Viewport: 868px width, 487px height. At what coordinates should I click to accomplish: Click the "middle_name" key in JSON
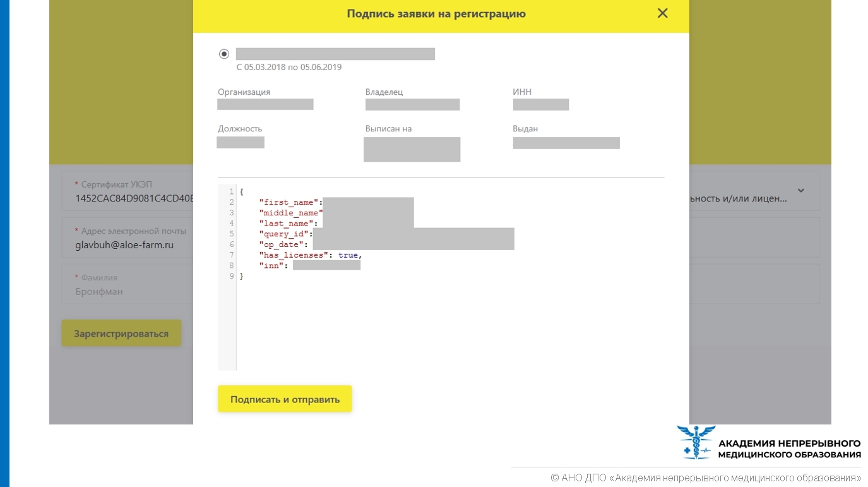pos(290,213)
